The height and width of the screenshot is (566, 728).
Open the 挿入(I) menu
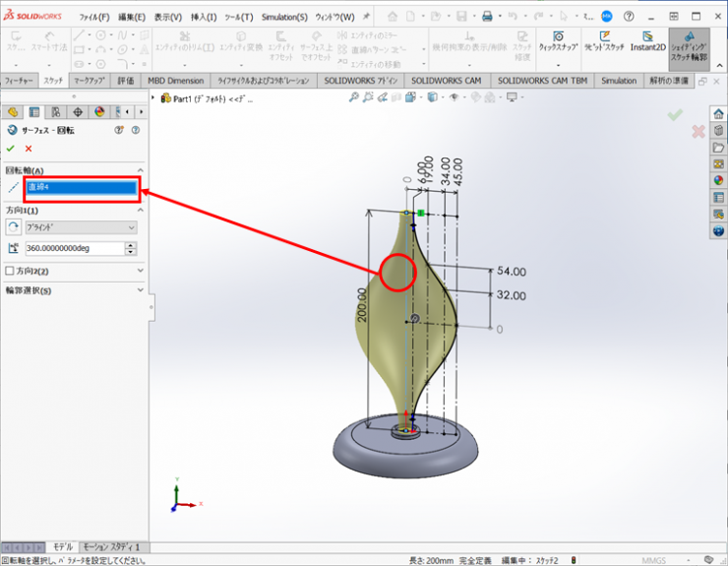click(x=203, y=17)
